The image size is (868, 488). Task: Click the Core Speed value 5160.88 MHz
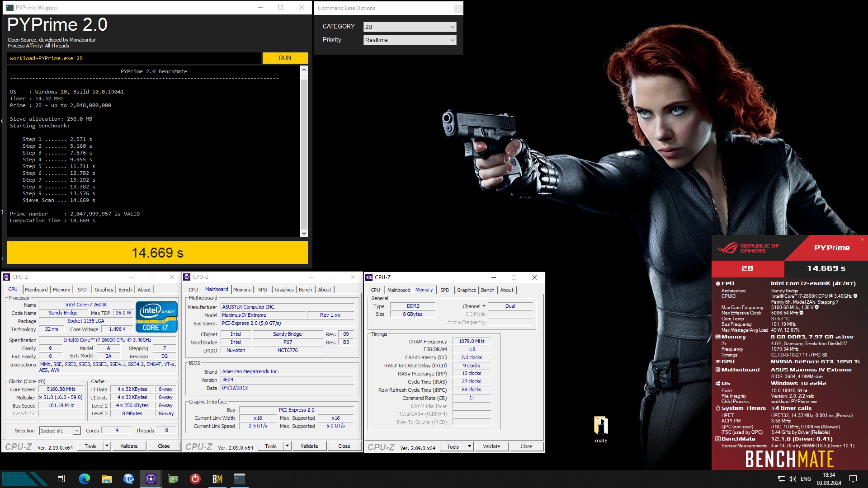pyautogui.click(x=61, y=389)
